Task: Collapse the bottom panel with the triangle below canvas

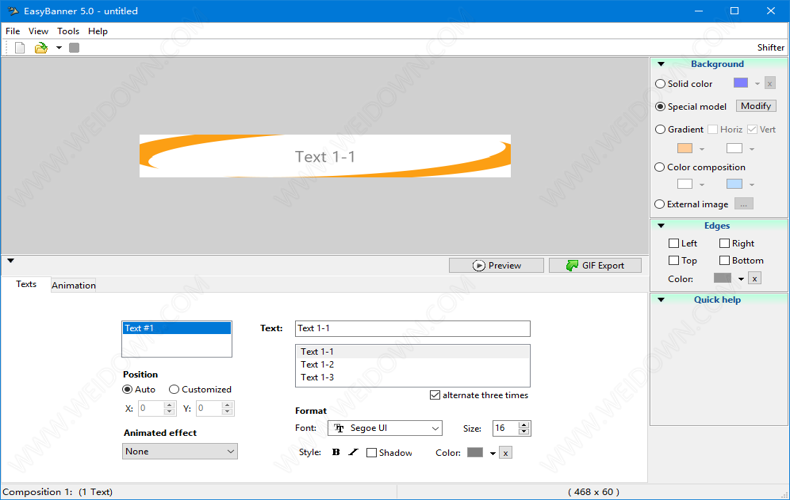Action: coord(11,261)
